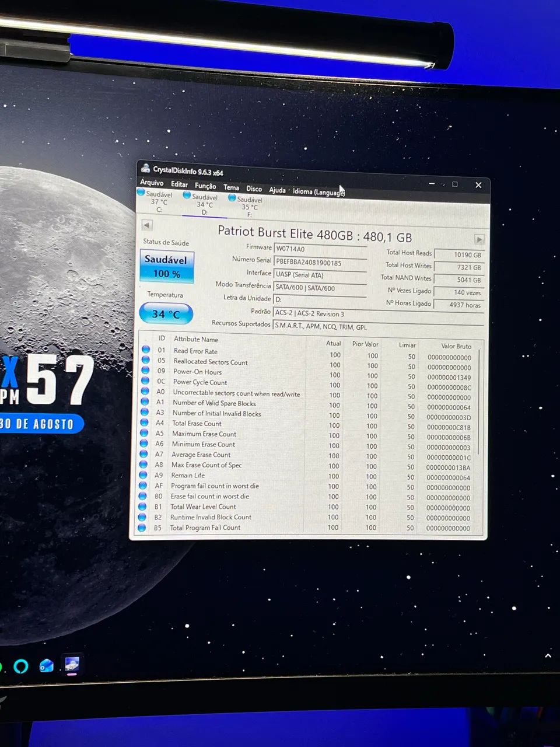Open the Arquivo menu

click(152, 183)
